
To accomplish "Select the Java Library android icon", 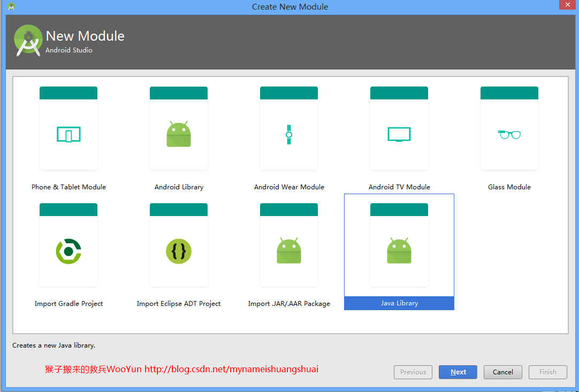I will 399,251.
